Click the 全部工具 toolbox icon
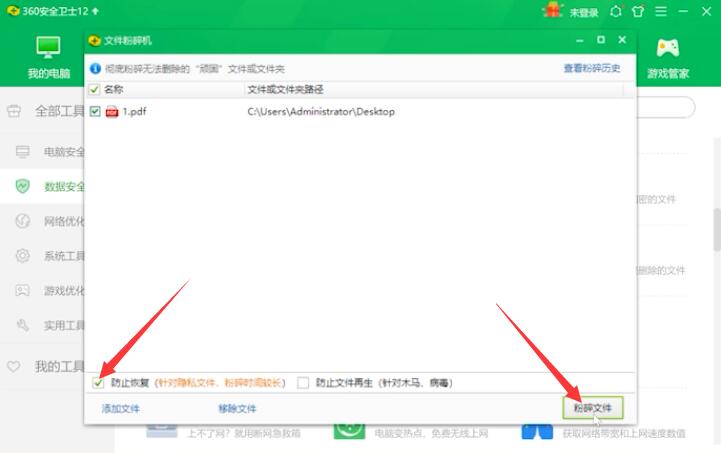The width and height of the screenshot is (721, 453). 14,111
